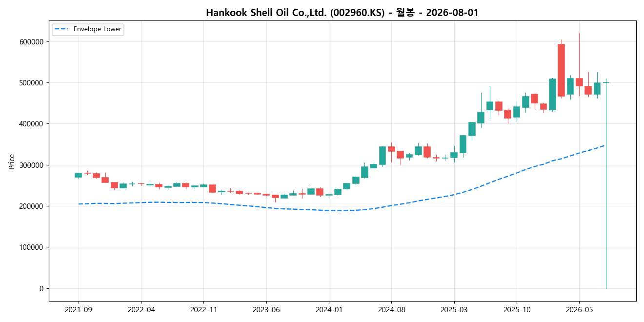Click the 2024-01 x-axis label

coord(329,309)
